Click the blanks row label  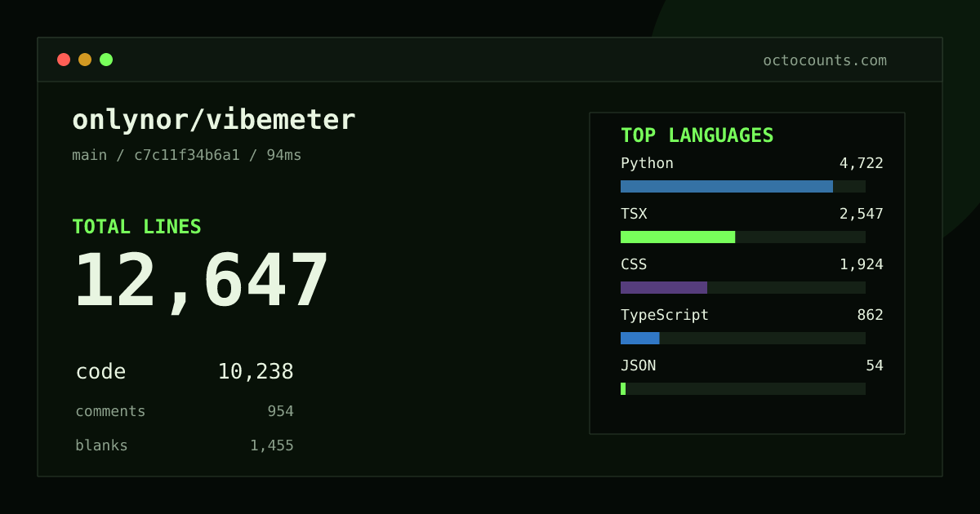101,445
